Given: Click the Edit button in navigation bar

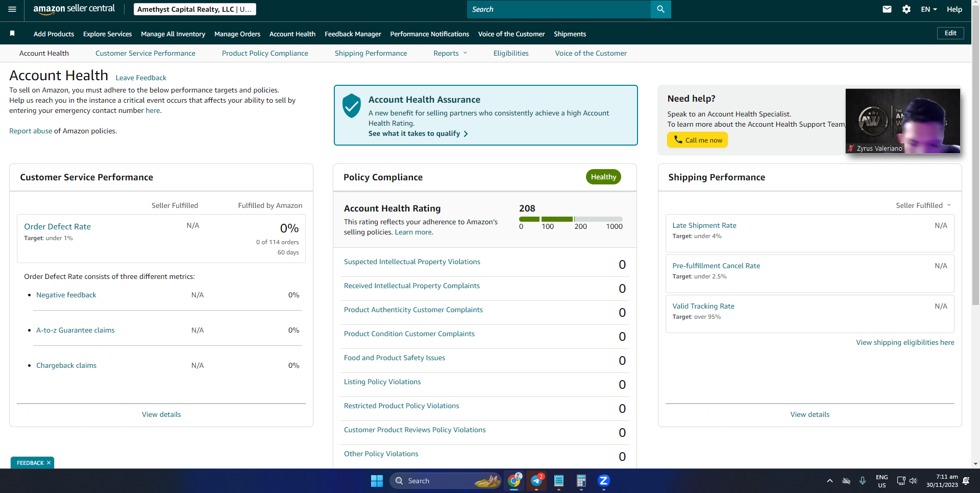Looking at the screenshot, I should (950, 33).
